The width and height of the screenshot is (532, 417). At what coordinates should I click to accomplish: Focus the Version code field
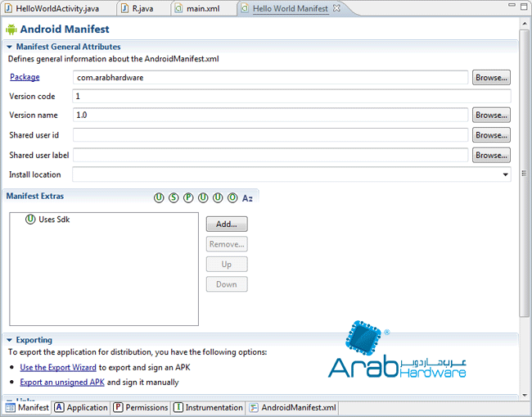pyautogui.click(x=291, y=96)
